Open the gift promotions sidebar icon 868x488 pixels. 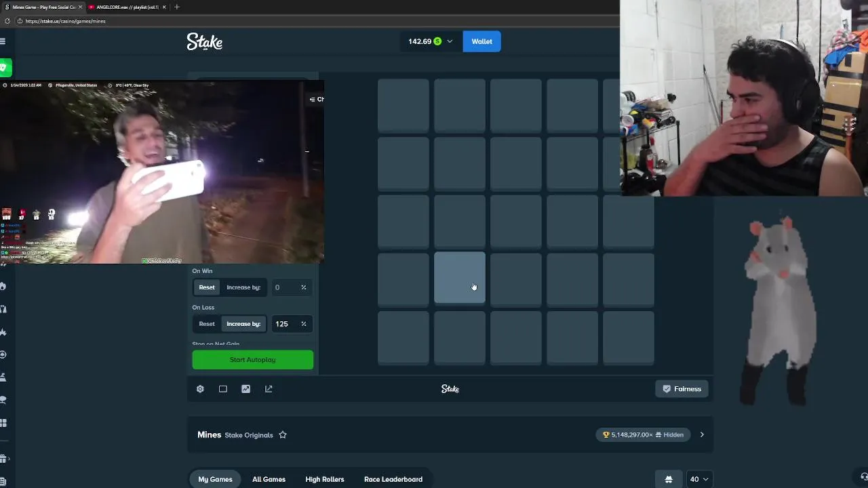[x=3, y=459]
